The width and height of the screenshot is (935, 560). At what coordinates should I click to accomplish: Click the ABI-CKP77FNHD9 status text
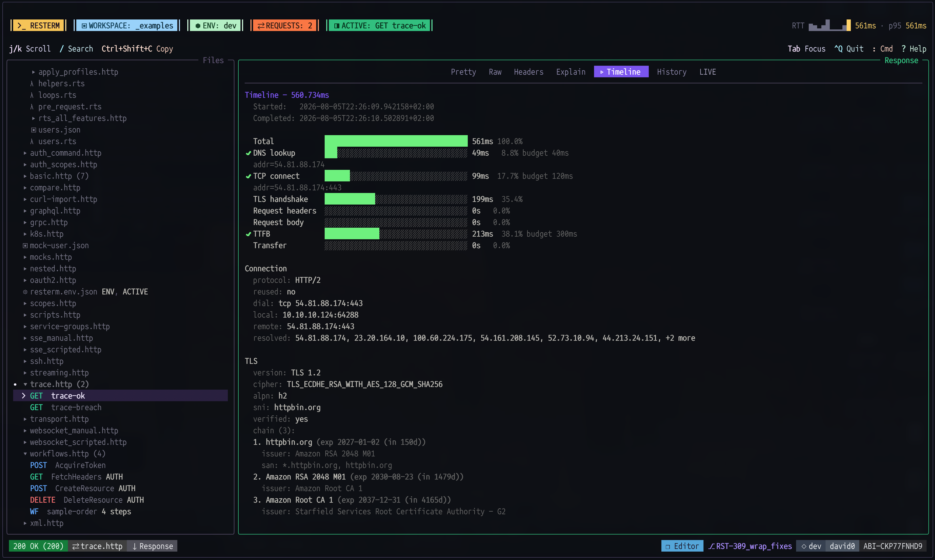pyautogui.click(x=893, y=546)
